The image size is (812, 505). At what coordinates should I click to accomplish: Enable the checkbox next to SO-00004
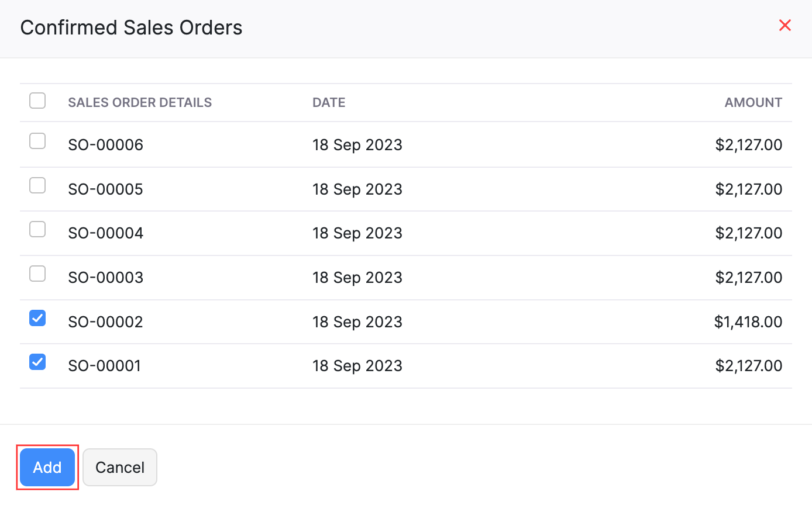37,229
